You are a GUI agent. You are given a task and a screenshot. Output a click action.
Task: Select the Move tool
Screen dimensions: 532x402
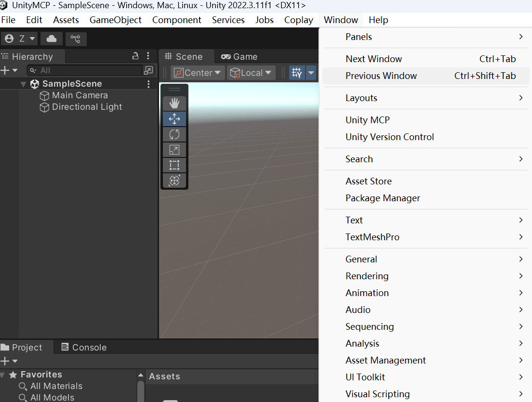[x=174, y=119]
